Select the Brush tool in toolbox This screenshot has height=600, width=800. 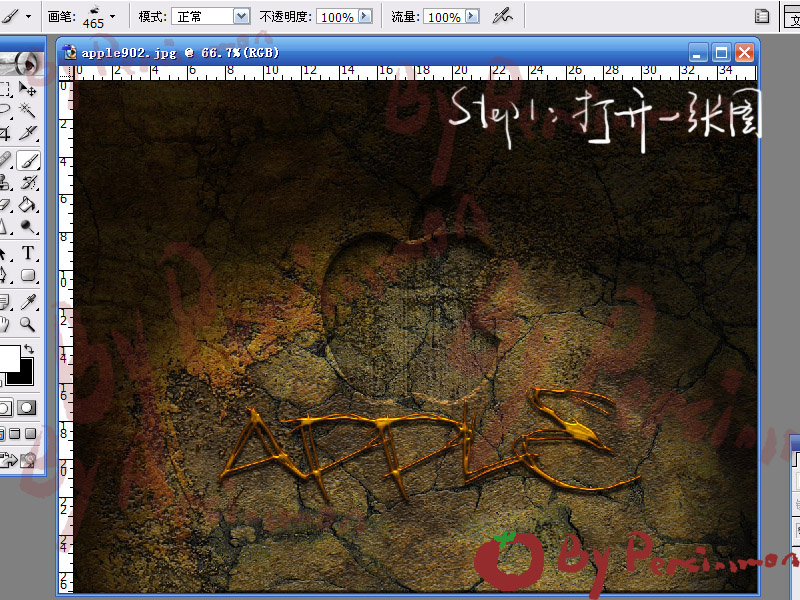point(28,160)
